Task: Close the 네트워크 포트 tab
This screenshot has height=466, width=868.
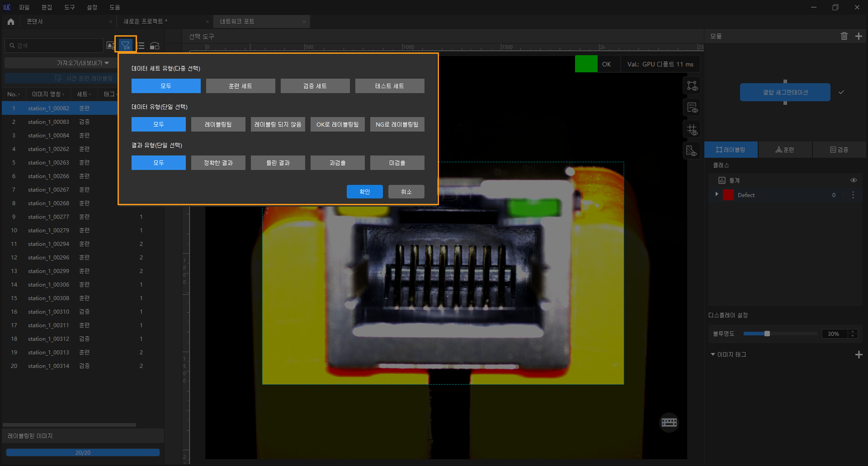Action: [304, 22]
